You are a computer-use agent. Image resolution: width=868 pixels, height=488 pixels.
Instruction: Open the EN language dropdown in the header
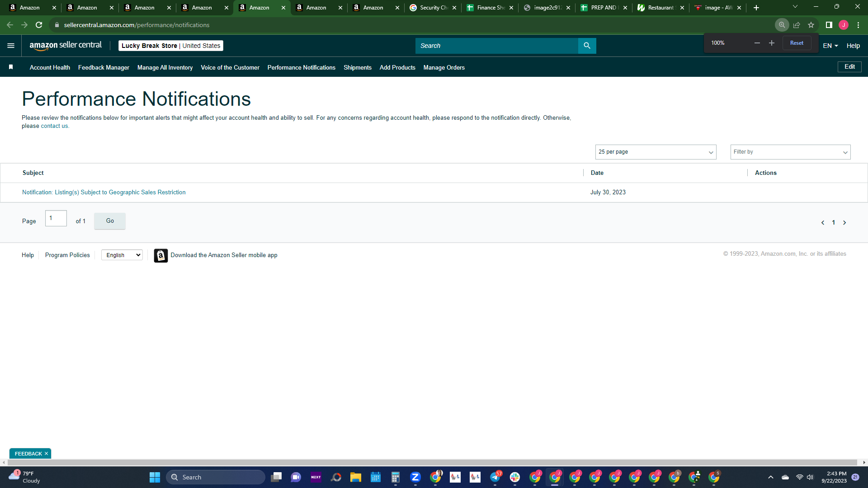830,46
